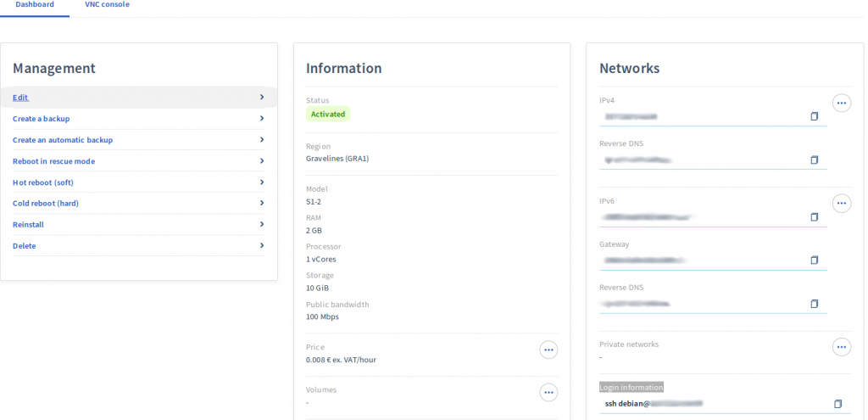Open Private networks options menu
This screenshot has width=868, height=420.
(x=842, y=347)
